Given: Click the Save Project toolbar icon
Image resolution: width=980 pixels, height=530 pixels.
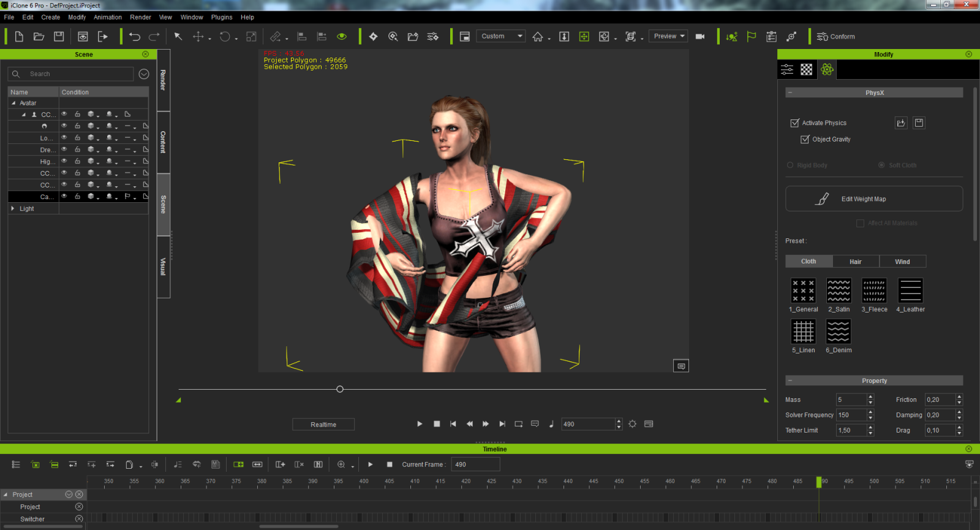Looking at the screenshot, I should 59,37.
